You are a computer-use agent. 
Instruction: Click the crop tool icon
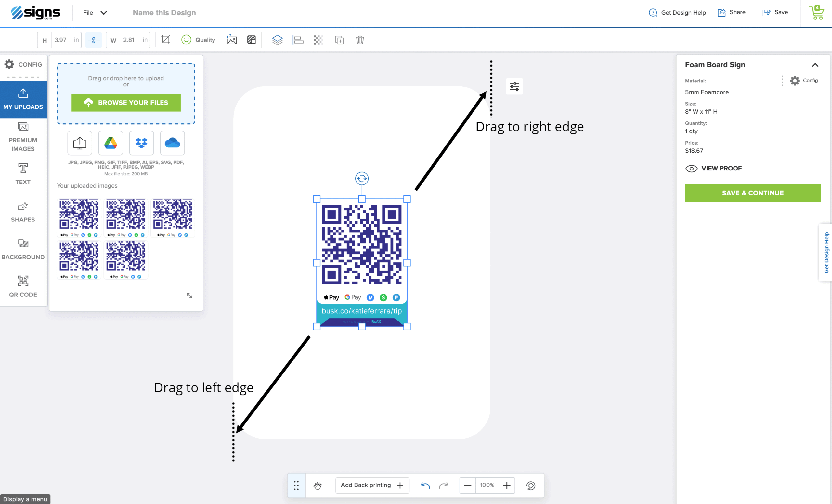(165, 40)
